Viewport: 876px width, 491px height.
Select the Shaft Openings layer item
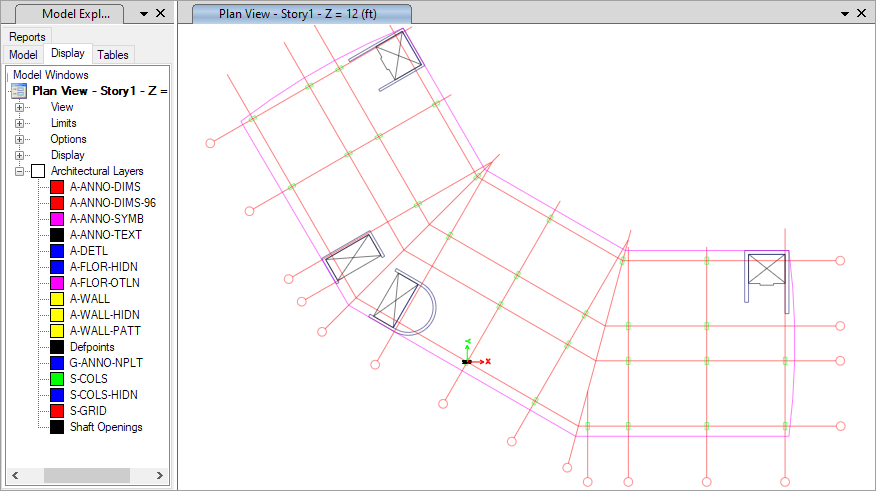point(105,427)
